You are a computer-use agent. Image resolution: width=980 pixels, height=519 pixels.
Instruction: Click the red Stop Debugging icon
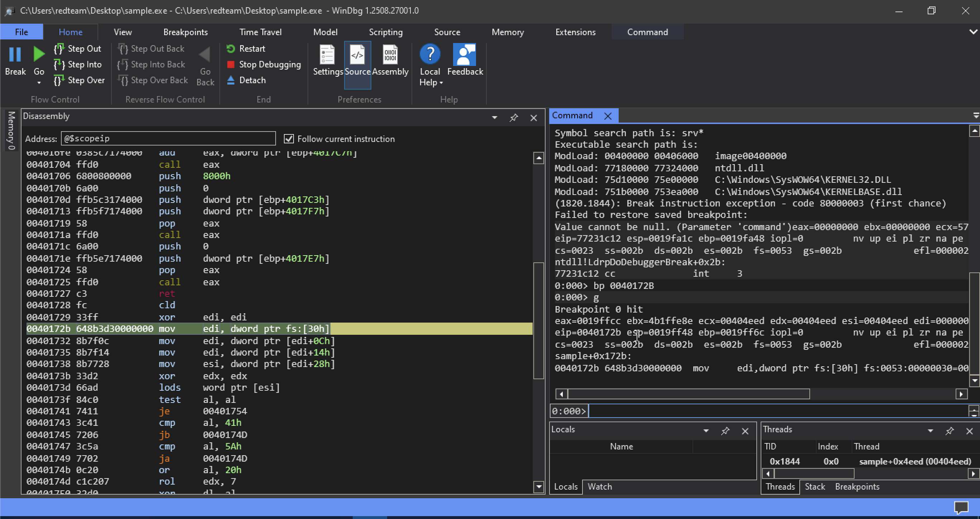[x=230, y=65]
